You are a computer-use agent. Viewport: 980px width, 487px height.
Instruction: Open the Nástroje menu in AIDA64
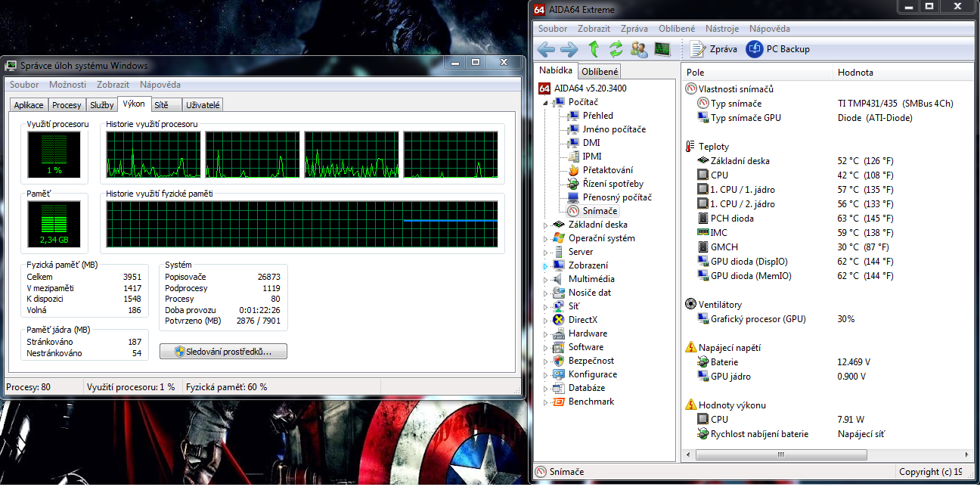(721, 29)
